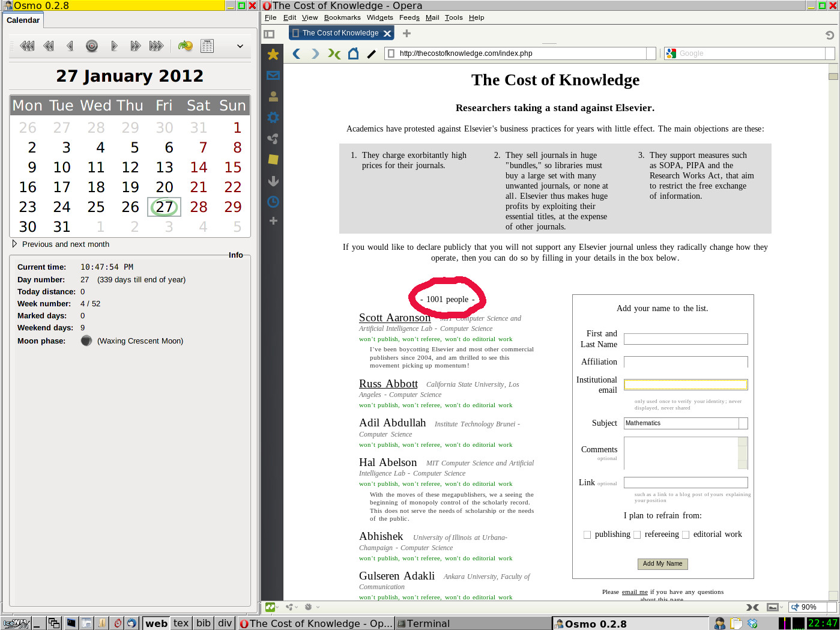Viewport: 840px width, 630px height.
Task: Open History panel clock icon
Action: point(273,201)
